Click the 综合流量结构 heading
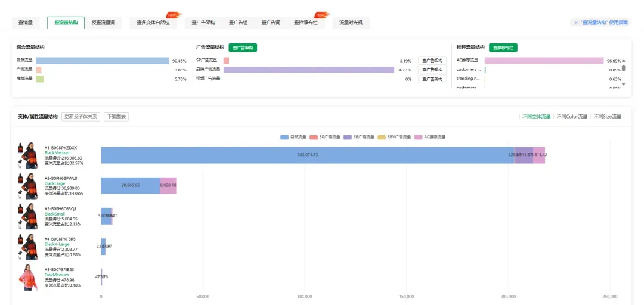This screenshot has height=305, width=644. [x=31, y=48]
